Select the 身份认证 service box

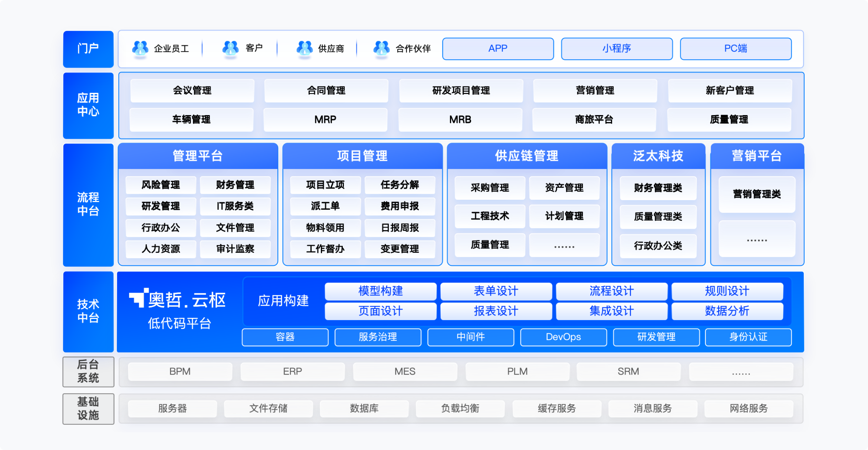pyautogui.click(x=748, y=337)
